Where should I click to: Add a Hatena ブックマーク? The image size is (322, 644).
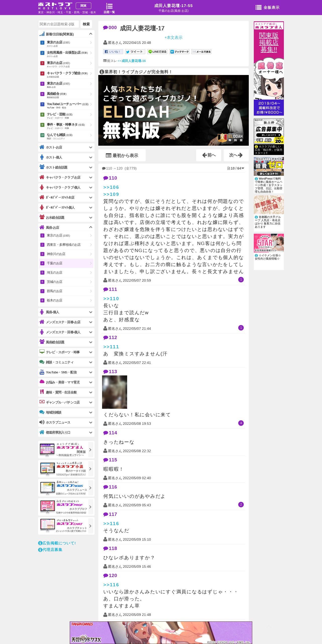coord(179,52)
